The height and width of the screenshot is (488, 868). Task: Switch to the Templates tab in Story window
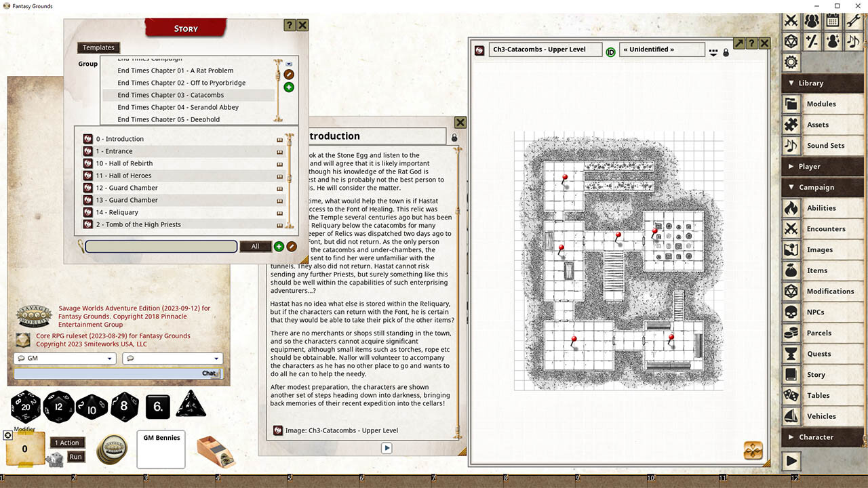[x=98, y=47]
